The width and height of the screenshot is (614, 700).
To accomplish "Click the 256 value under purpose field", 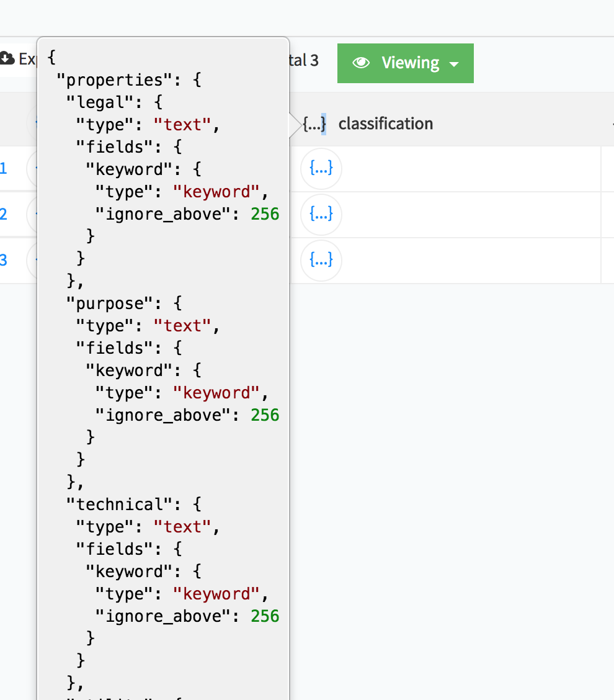I will [x=265, y=415].
